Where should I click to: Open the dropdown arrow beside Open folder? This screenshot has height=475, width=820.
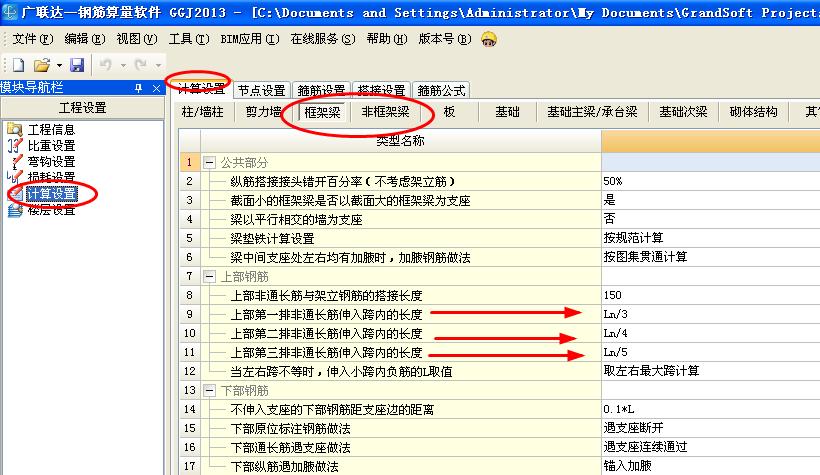(59, 65)
